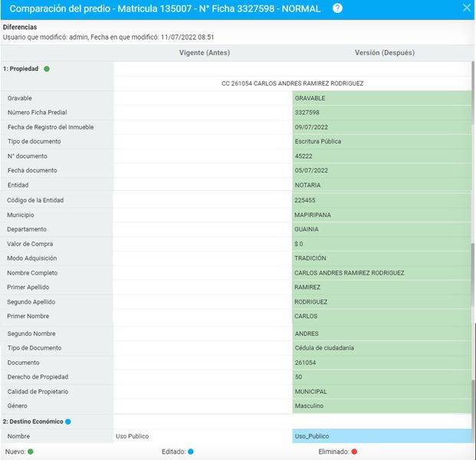Open the help question mark icon
This screenshot has height=460, width=476.
pyautogui.click(x=337, y=8)
